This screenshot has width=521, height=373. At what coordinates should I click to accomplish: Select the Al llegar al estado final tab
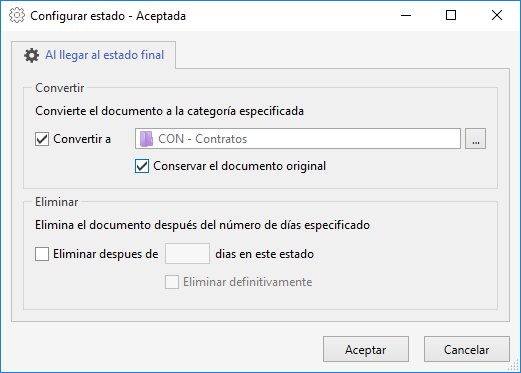click(x=94, y=55)
